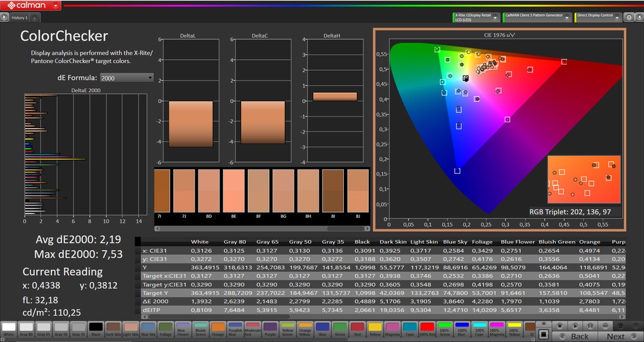
Task: Click the play/read series icon
Action: pyautogui.click(x=575, y=326)
